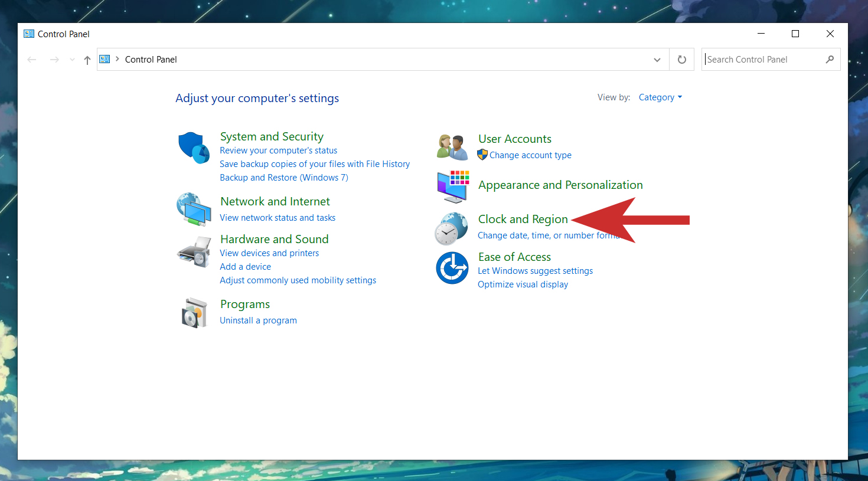
Task: Click the Clock and Region globe icon
Action: click(452, 229)
